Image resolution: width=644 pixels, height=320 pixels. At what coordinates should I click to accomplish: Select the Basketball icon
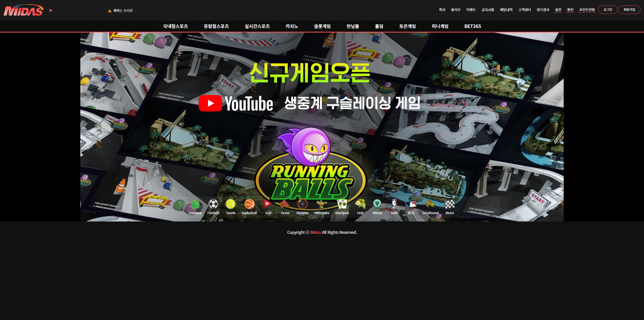click(x=249, y=204)
